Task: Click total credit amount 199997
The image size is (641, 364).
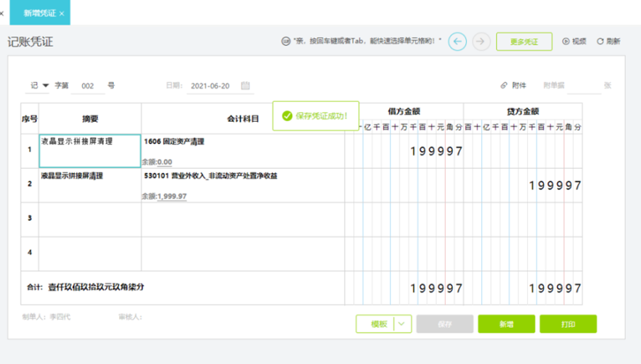Action: 555,288
